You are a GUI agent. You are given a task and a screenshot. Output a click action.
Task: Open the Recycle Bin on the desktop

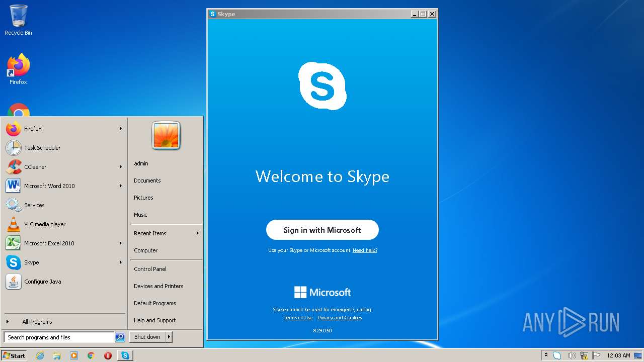click(18, 20)
